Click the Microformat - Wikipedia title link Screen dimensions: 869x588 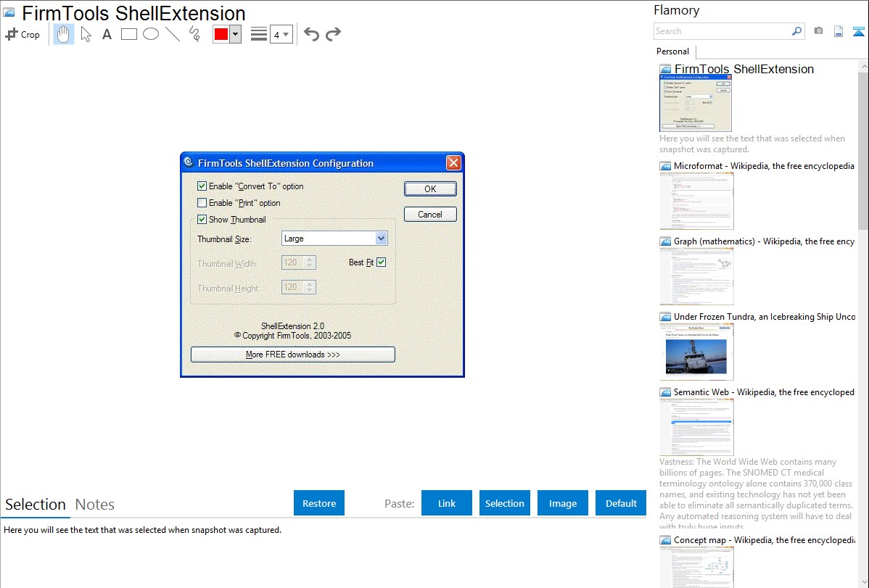[764, 166]
